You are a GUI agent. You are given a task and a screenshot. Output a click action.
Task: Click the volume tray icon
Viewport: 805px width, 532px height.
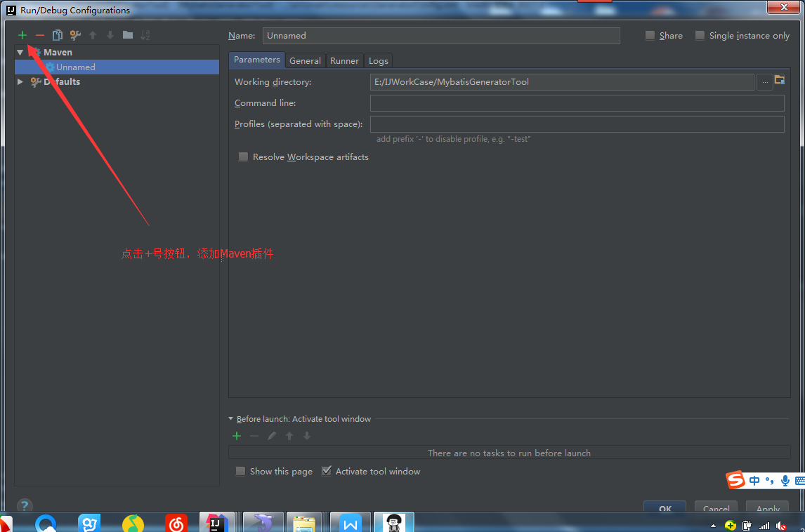[x=781, y=526]
